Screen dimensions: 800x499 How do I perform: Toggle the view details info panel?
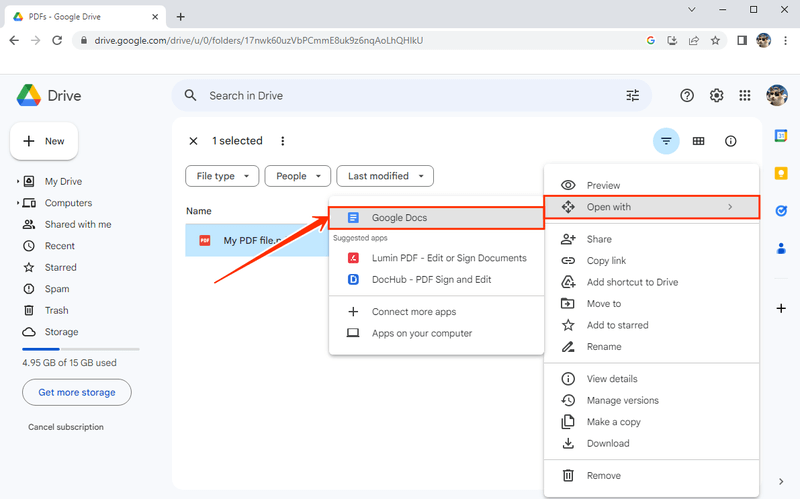coord(731,141)
